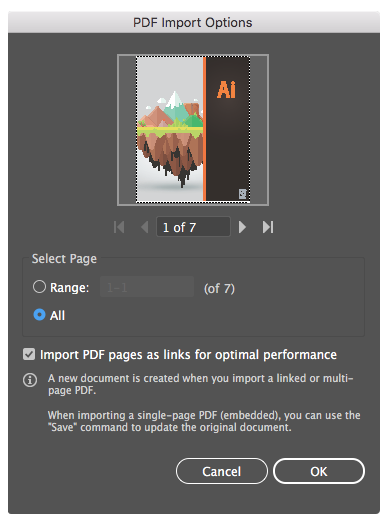Viewport: 390px width, 523px height.
Task: Click the '(of 7)' label
Action: click(x=219, y=289)
